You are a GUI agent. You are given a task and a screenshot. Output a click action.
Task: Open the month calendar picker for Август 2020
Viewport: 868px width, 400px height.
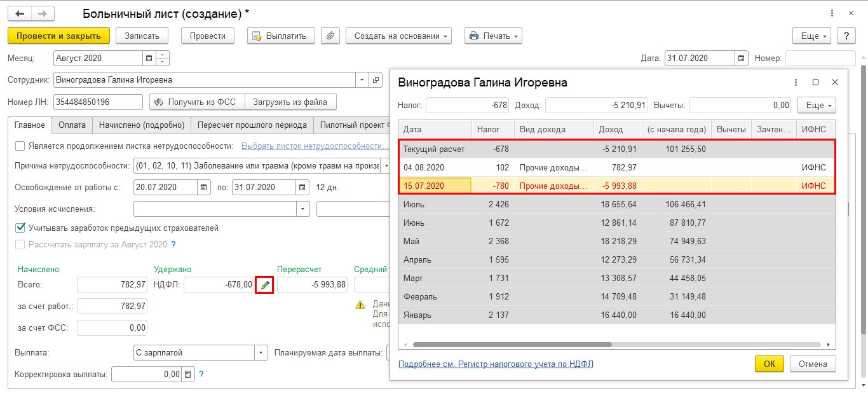149,58
